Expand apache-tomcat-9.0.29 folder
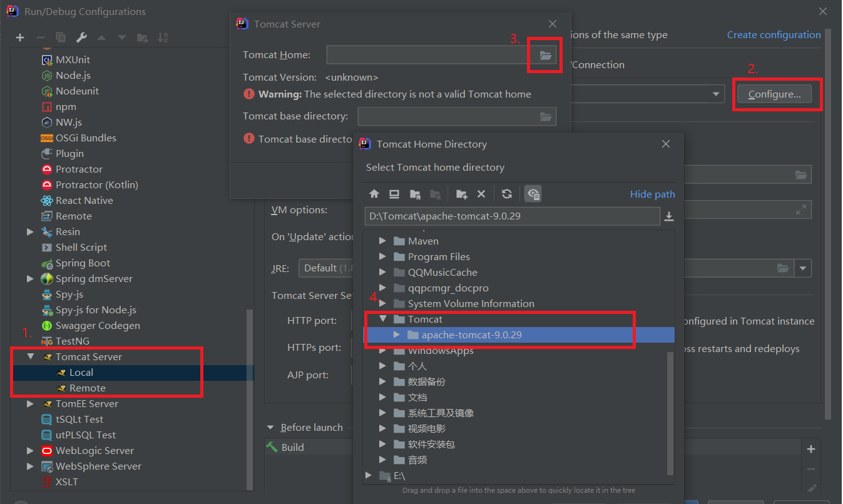Image resolution: width=843 pixels, height=504 pixels. pyautogui.click(x=396, y=335)
